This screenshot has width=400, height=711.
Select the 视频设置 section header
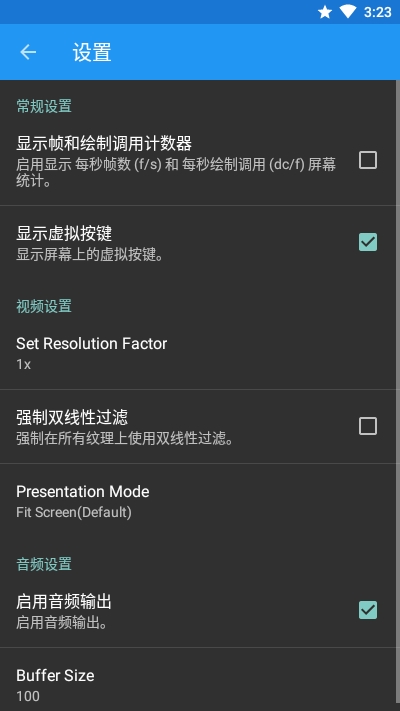click(x=44, y=306)
